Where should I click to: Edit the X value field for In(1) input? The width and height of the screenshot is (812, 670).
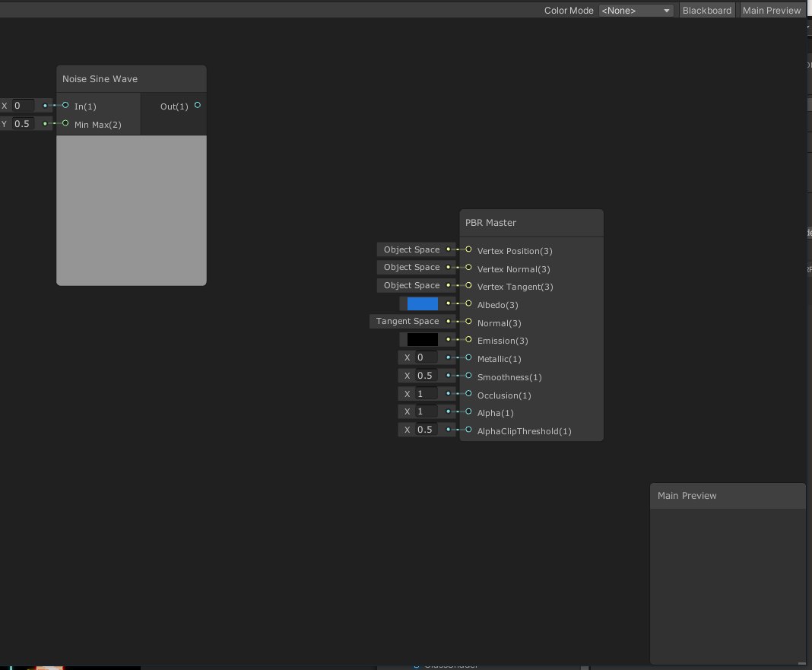[24, 106]
